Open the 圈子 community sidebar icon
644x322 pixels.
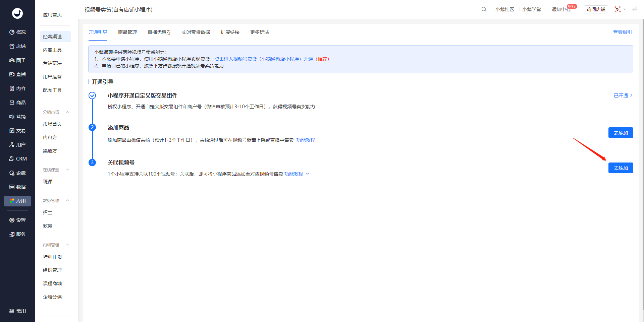12,60
